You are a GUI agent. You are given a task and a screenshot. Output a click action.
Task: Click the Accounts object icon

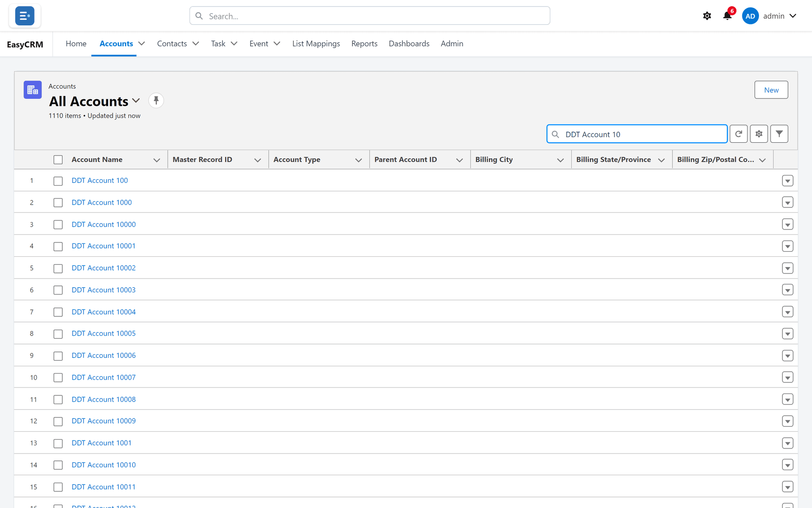tap(32, 90)
